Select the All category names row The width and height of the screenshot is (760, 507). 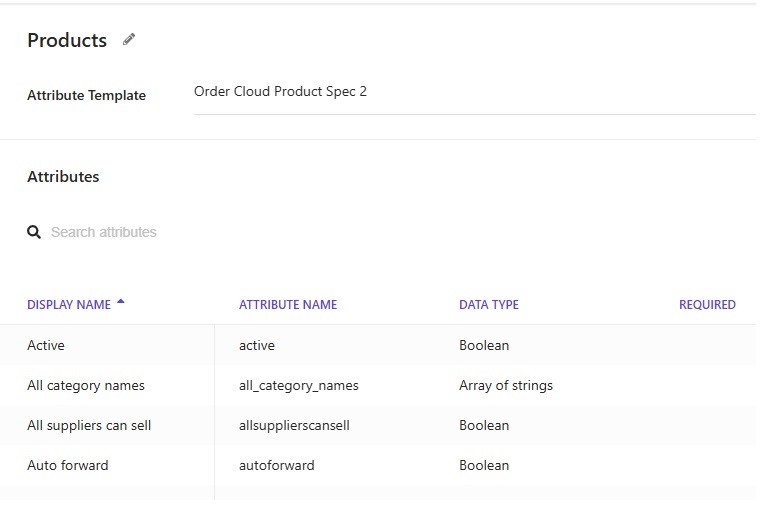(86, 385)
